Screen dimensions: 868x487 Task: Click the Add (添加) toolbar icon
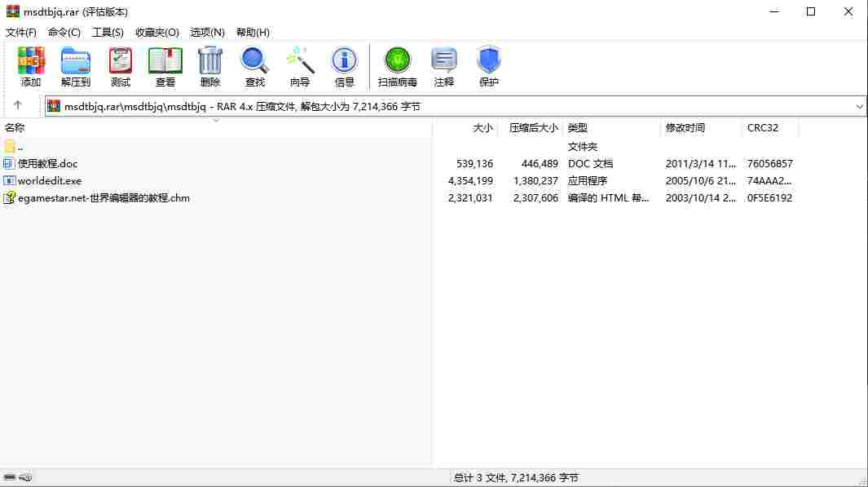(30, 61)
